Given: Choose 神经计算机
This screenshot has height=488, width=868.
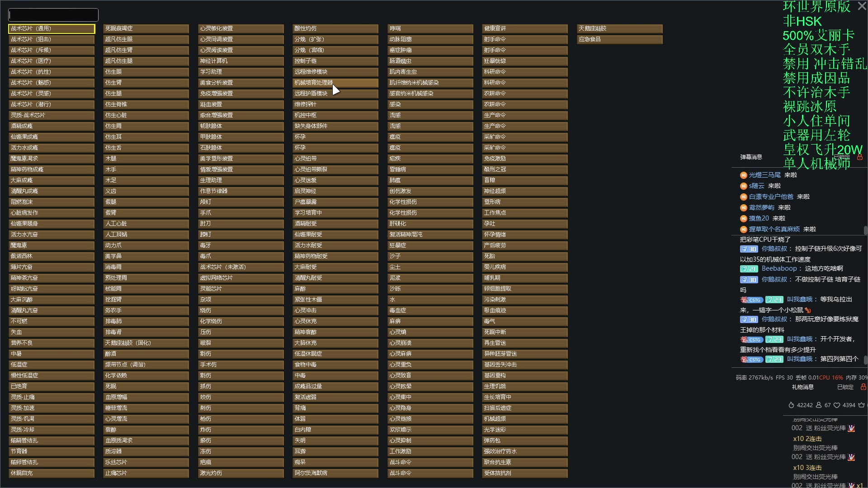Looking at the screenshot, I should pyautogui.click(x=241, y=61).
